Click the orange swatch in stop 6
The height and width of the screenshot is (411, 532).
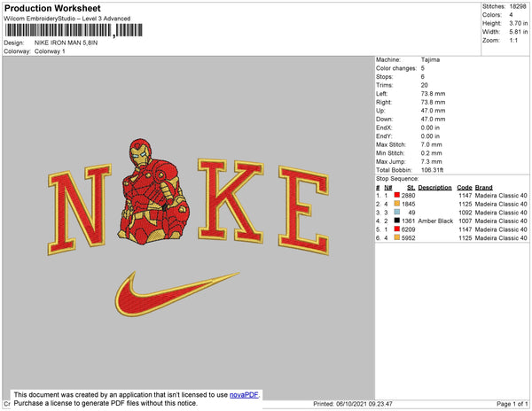pos(396,237)
